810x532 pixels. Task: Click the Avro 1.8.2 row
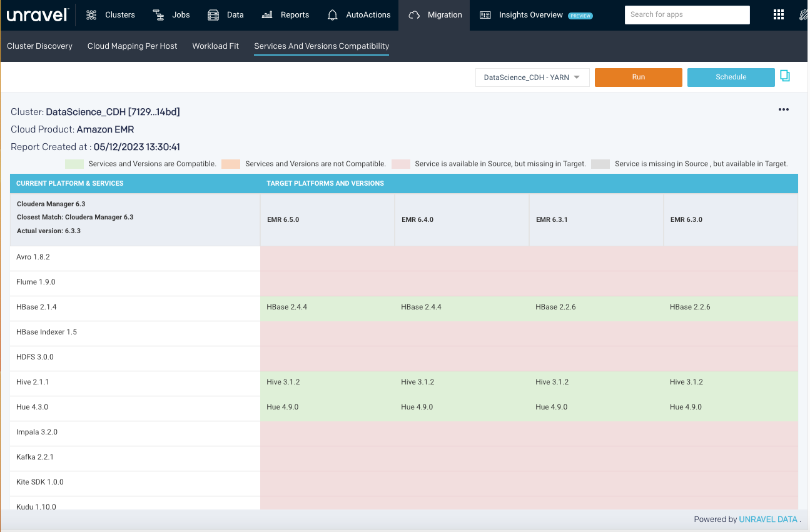click(404, 258)
